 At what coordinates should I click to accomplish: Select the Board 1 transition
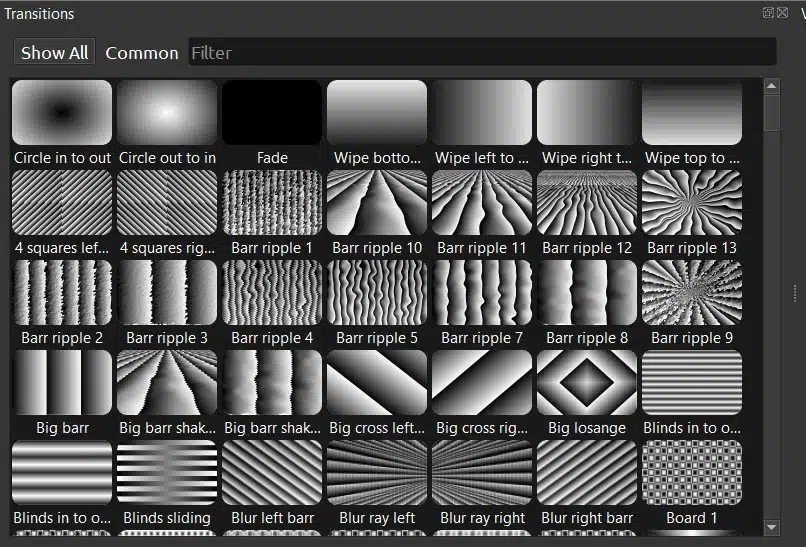[692, 473]
